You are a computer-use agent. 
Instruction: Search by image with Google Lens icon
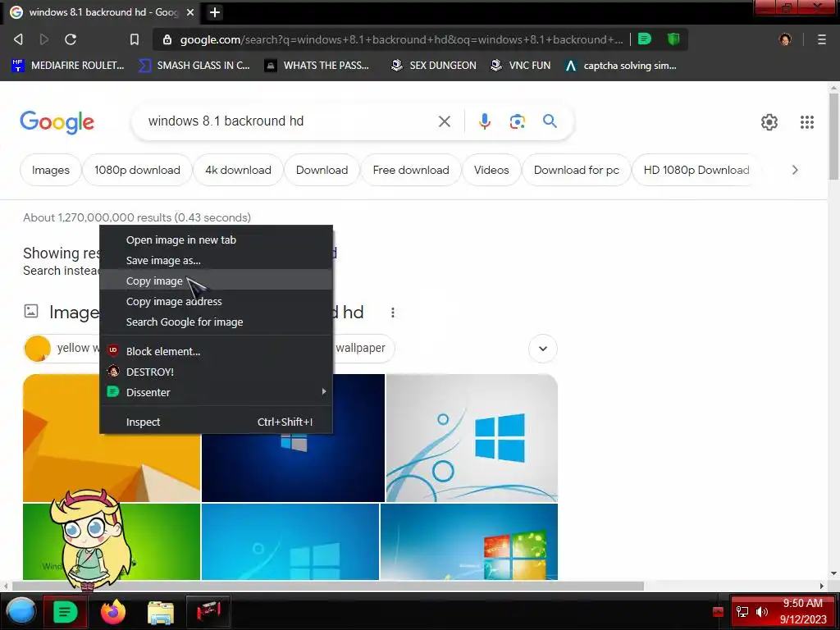tap(517, 121)
